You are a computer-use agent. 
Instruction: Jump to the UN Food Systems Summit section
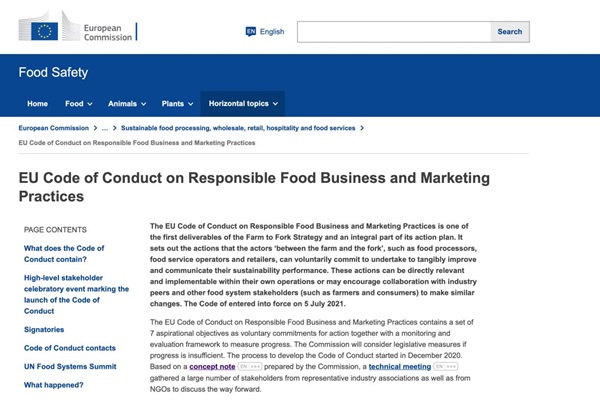70,366
